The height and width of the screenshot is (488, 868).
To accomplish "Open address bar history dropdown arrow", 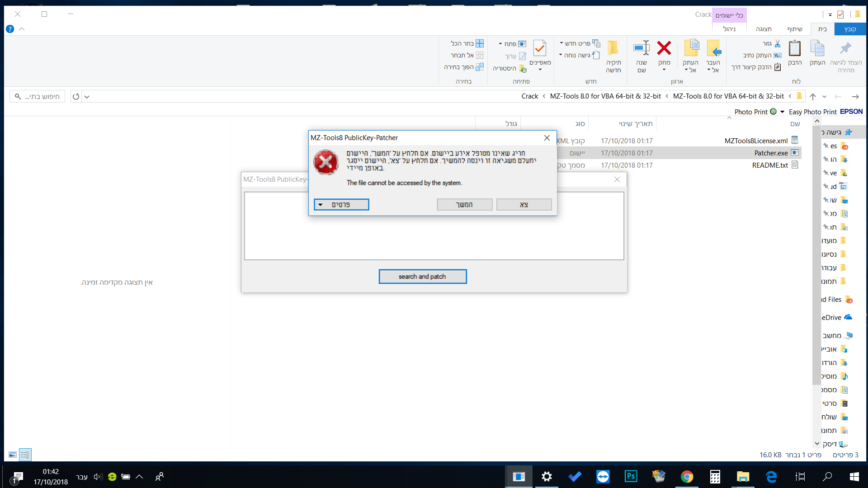I will 87,97.
